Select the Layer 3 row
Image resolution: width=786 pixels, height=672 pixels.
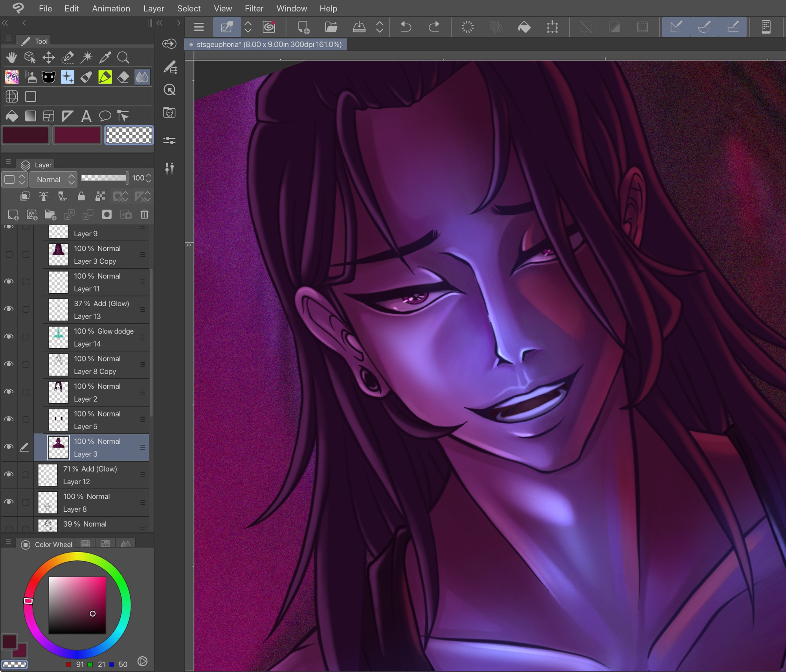pyautogui.click(x=92, y=447)
